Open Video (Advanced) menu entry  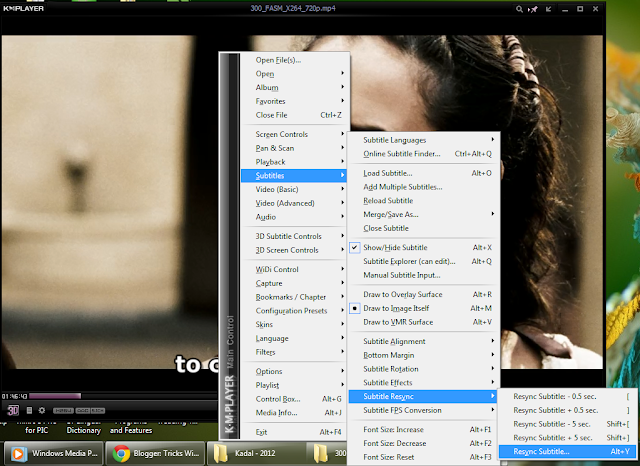point(294,203)
